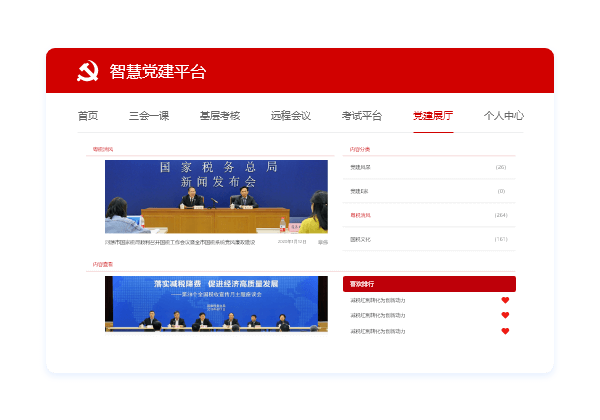Select the active 党建展厅 tab
Viewport: 600px width, 420px height.
[433, 116]
